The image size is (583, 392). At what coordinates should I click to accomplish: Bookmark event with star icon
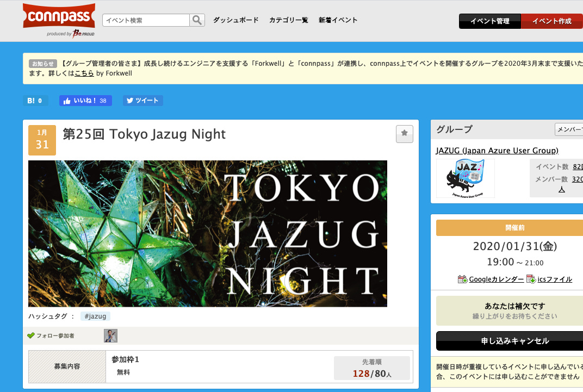click(404, 134)
